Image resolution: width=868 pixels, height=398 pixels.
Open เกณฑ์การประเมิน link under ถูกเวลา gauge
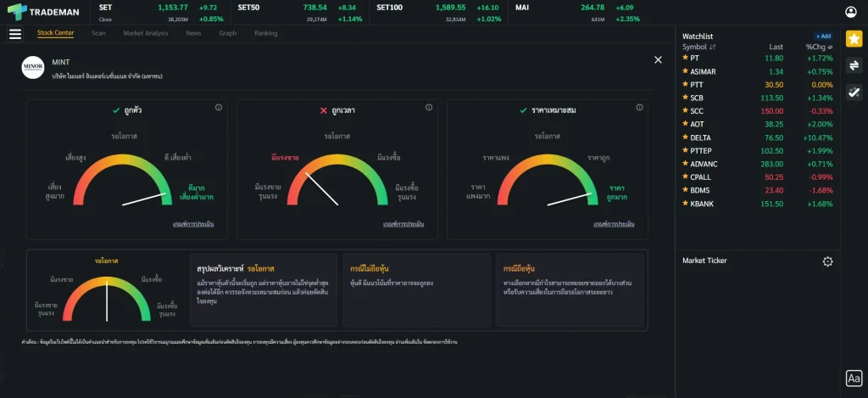point(403,224)
